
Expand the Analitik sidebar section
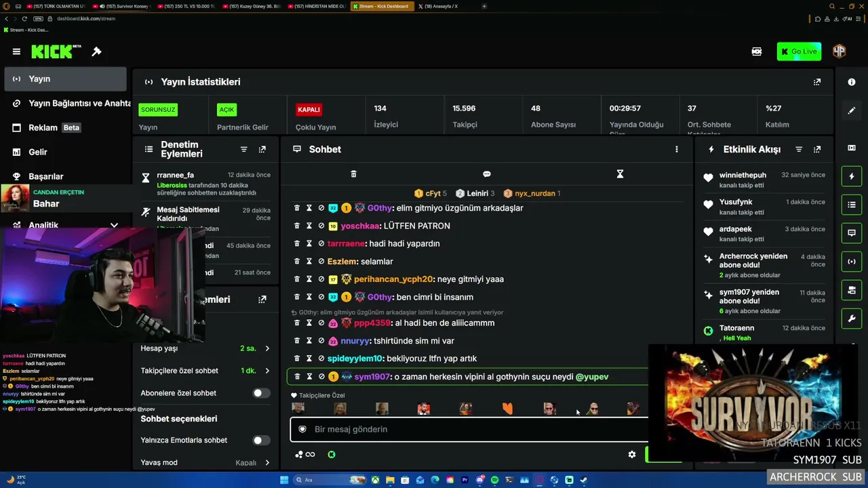coord(114,225)
